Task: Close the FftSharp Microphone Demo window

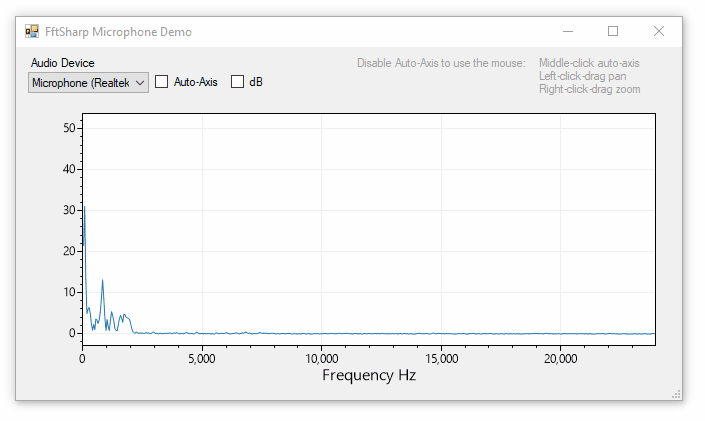Action: pyautogui.click(x=659, y=32)
